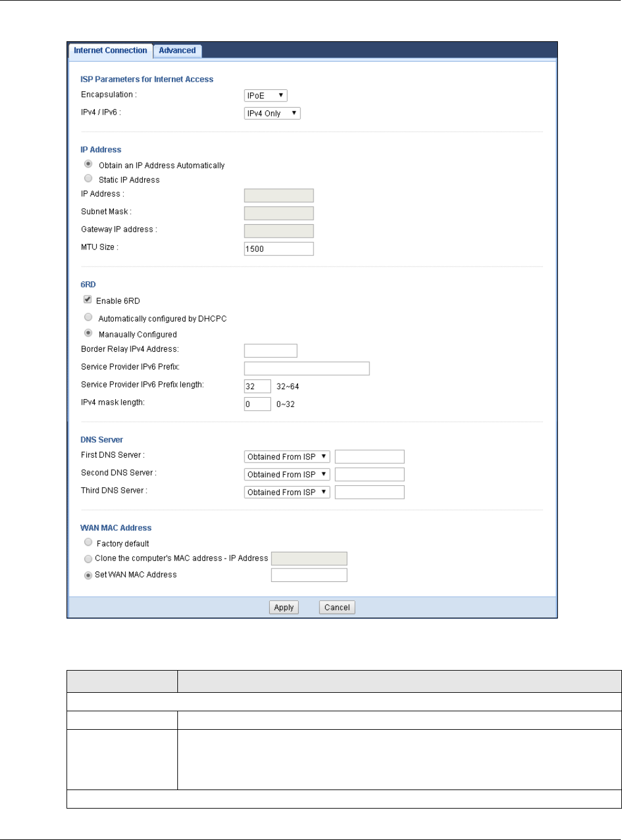This screenshot has height=840, width=622.
Task: Switch to the Advanced tab
Action: (177, 50)
